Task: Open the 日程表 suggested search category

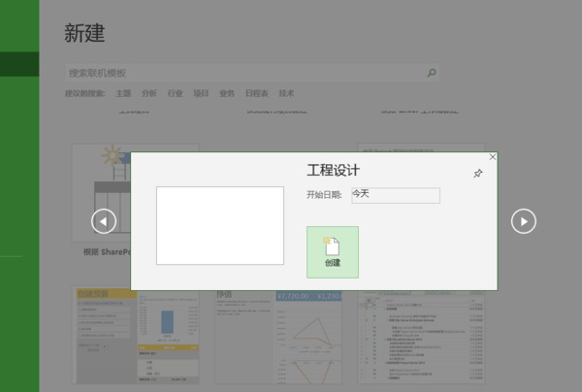Action: (257, 94)
